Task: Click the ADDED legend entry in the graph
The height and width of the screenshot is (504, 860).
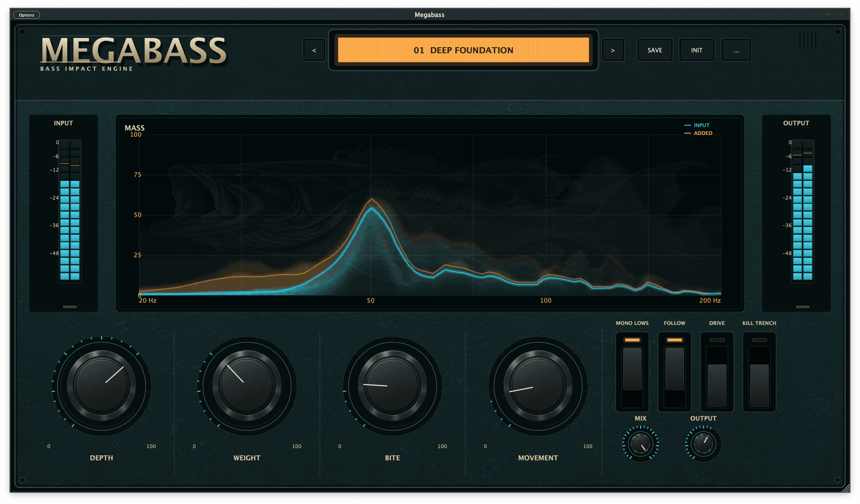Action: 698,133
